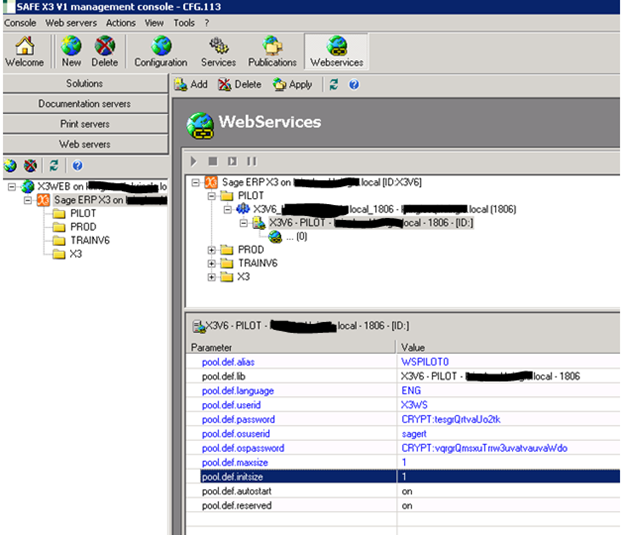Image resolution: width=624 pixels, height=535 pixels.
Task: Expand the TRAINV6 folder in WebServices tree
Action: coord(212,263)
